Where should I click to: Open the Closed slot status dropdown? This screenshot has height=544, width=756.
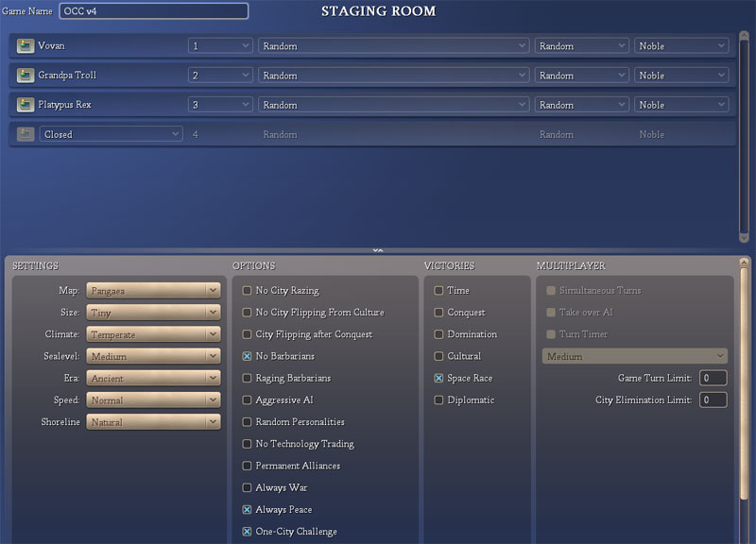pyautogui.click(x=111, y=134)
